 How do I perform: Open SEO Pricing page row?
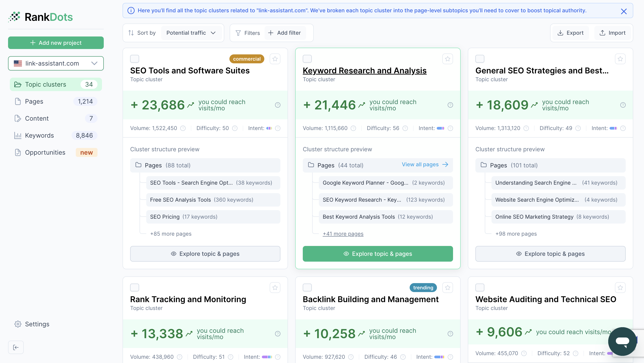click(213, 217)
